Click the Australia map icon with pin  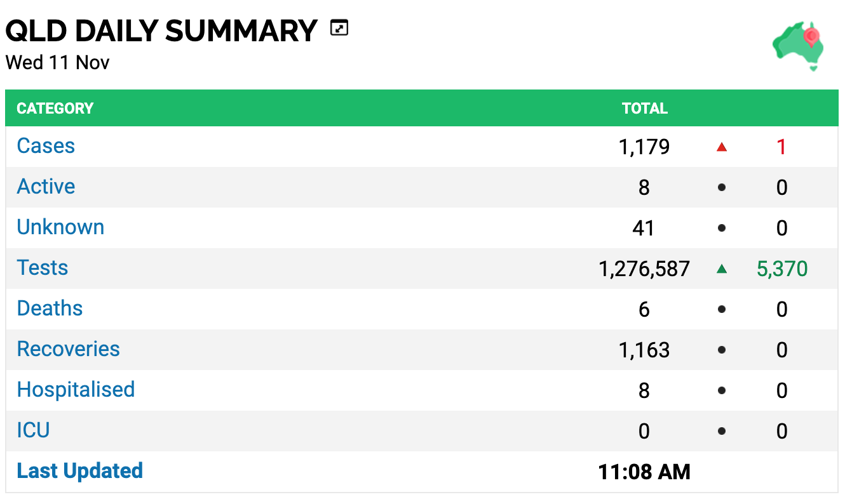pos(799,46)
